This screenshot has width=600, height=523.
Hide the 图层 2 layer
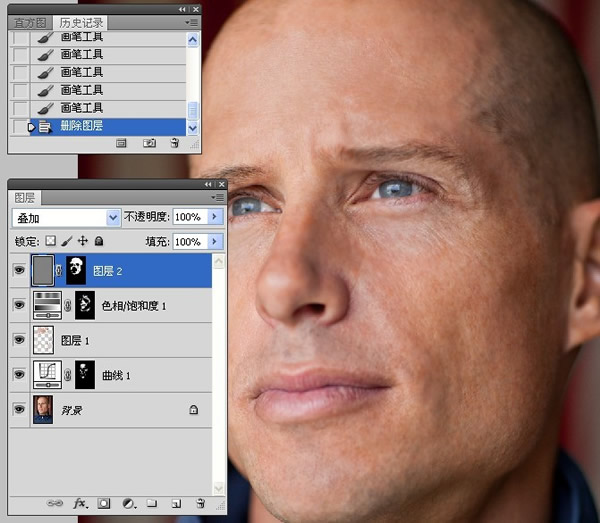[19, 270]
